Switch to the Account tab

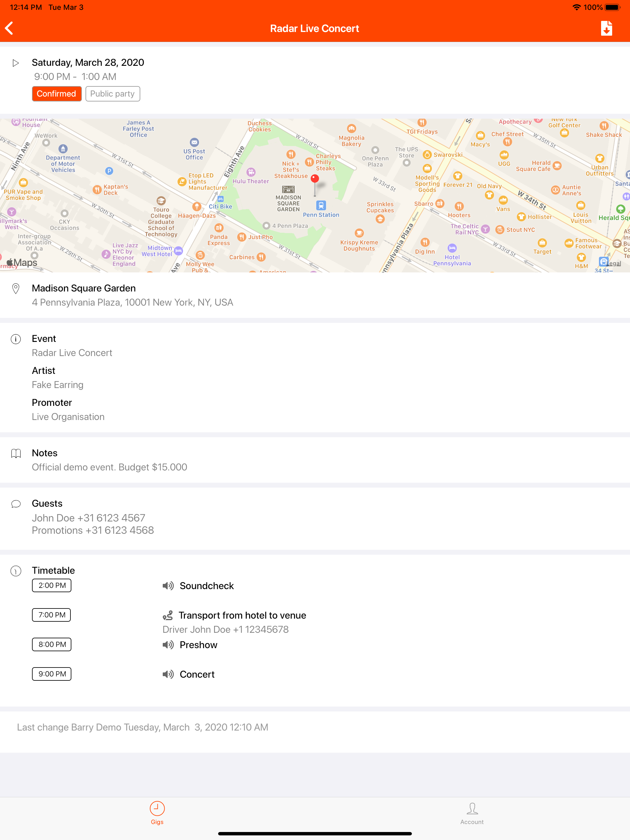tap(472, 814)
